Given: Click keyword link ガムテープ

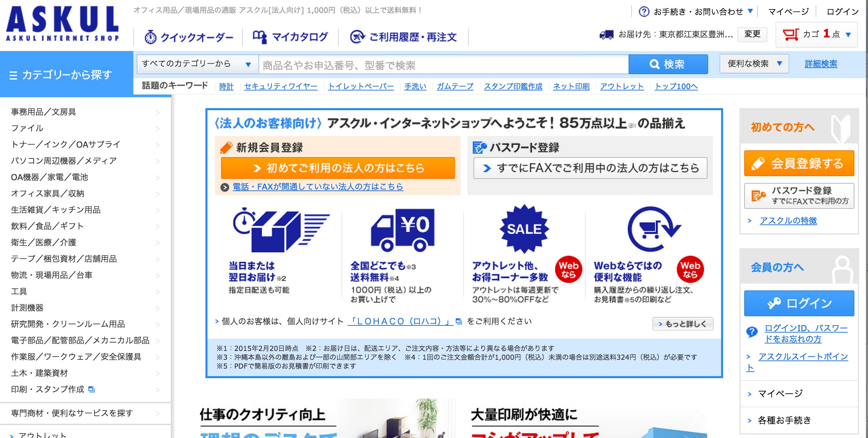Looking at the screenshot, I should (x=455, y=86).
